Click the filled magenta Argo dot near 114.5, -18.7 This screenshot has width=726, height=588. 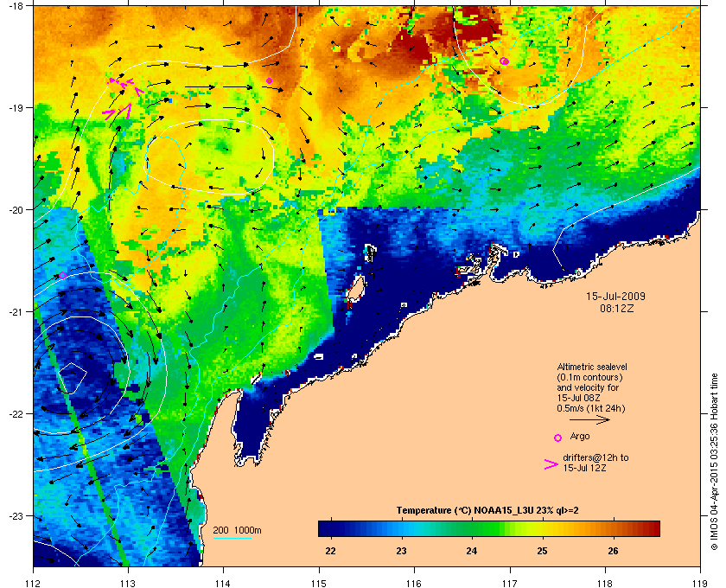[269, 80]
